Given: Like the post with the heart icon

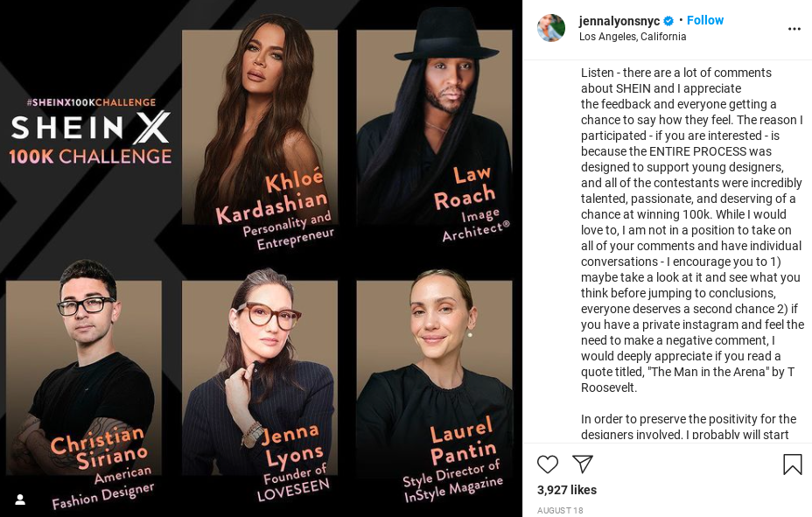Looking at the screenshot, I should pyautogui.click(x=548, y=465).
